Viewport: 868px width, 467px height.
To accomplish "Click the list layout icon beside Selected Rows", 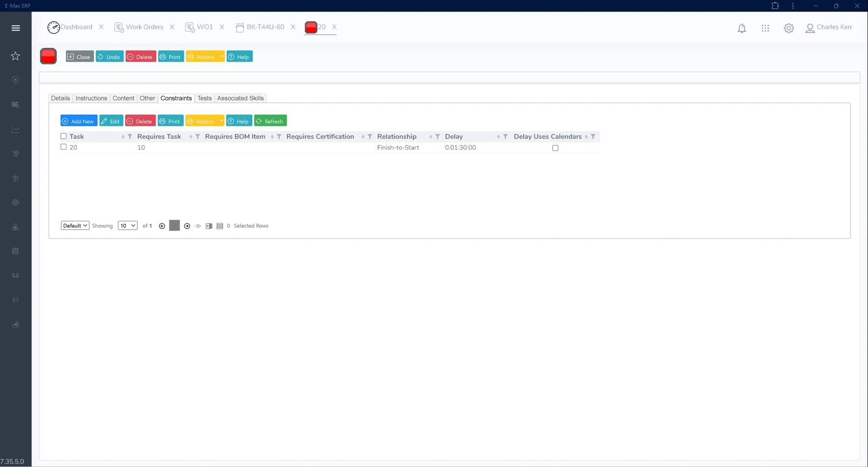I will [x=220, y=226].
